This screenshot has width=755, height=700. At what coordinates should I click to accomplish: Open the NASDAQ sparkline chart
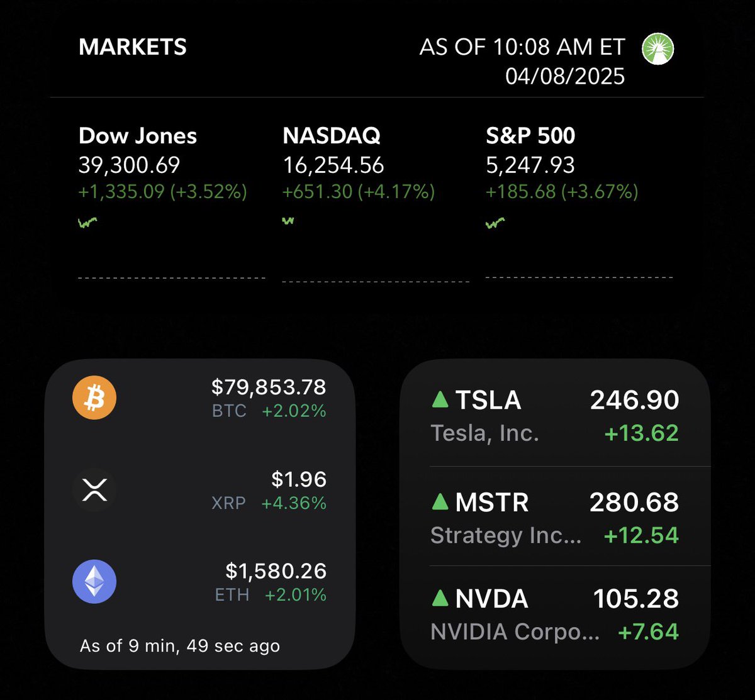[289, 220]
